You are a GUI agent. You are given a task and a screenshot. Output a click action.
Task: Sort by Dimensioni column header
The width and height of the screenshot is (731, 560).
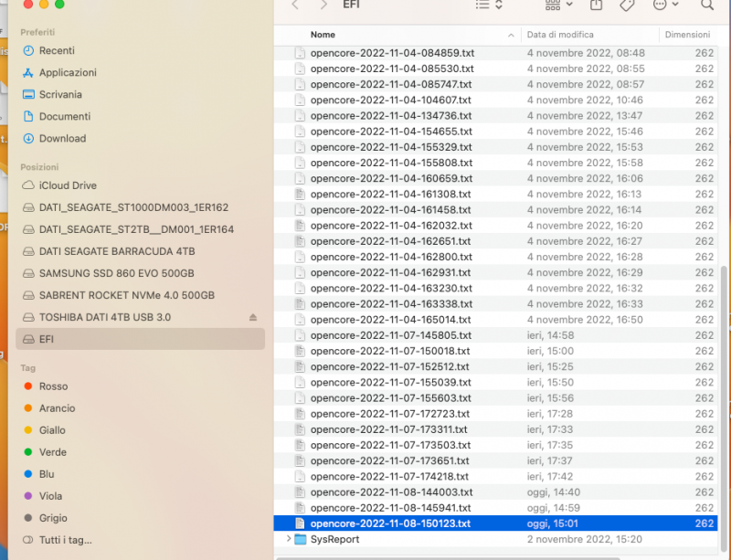click(687, 35)
